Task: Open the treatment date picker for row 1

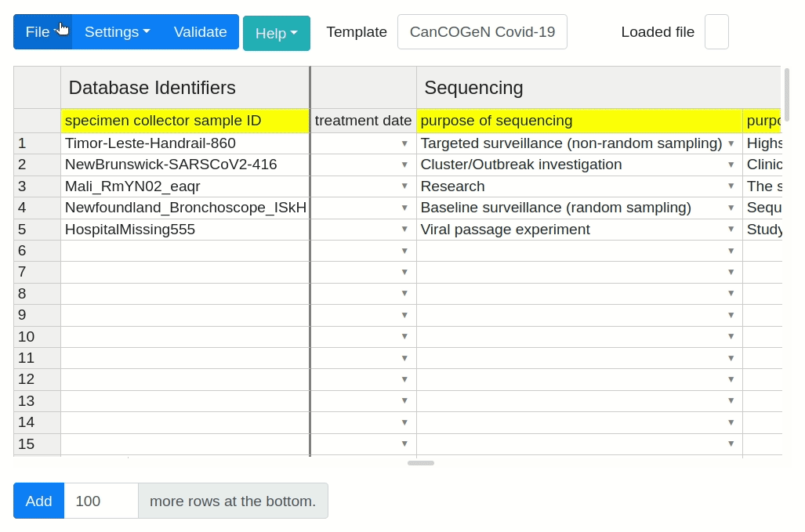Action: [405, 143]
